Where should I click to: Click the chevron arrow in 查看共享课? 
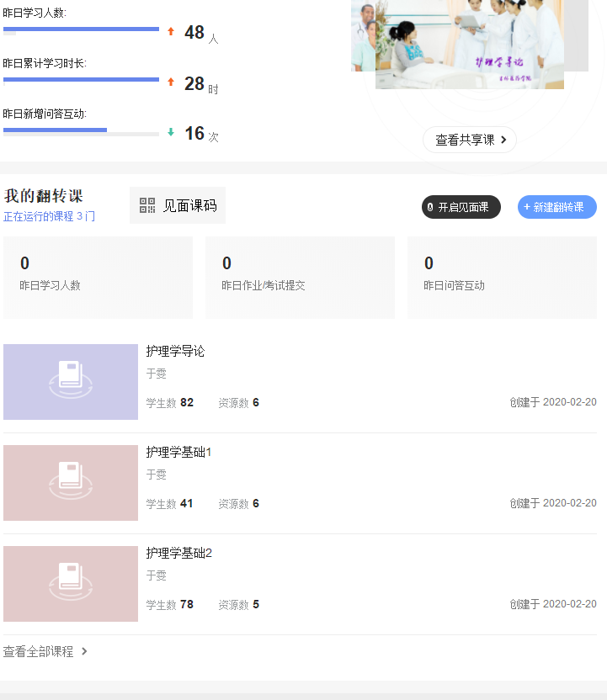503,140
